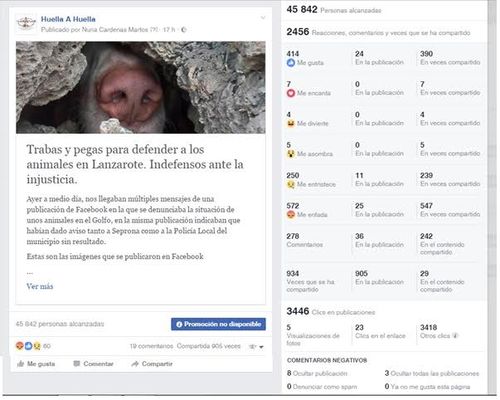Open the comment-as profile selector dropdown
The width and height of the screenshot is (500, 400).
256,347
